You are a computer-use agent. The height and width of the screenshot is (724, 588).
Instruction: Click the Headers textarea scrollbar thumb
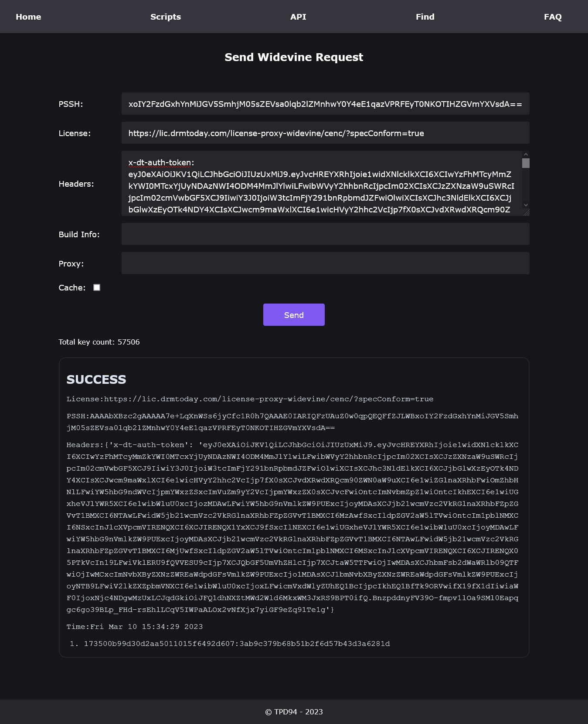(526, 163)
